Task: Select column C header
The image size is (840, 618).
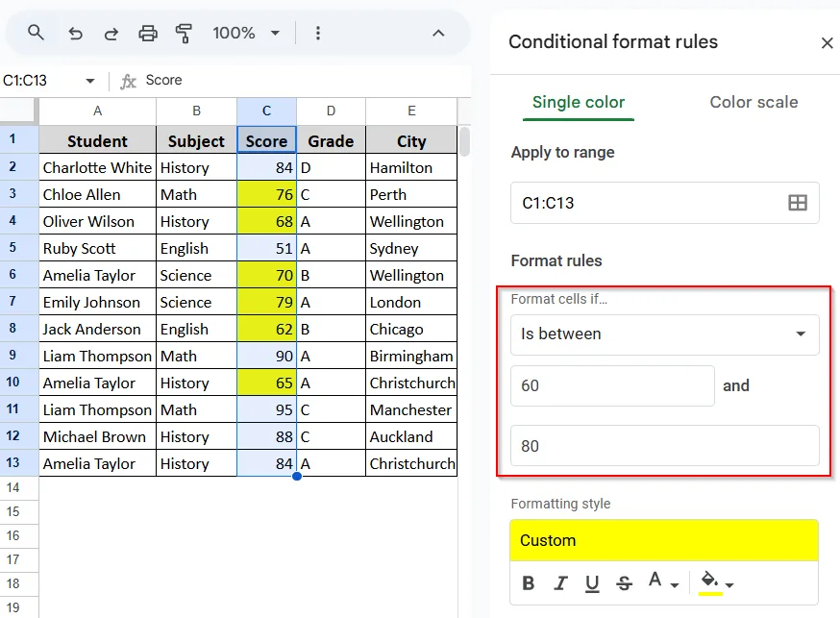Action: pyautogui.click(x=267, y=111)
